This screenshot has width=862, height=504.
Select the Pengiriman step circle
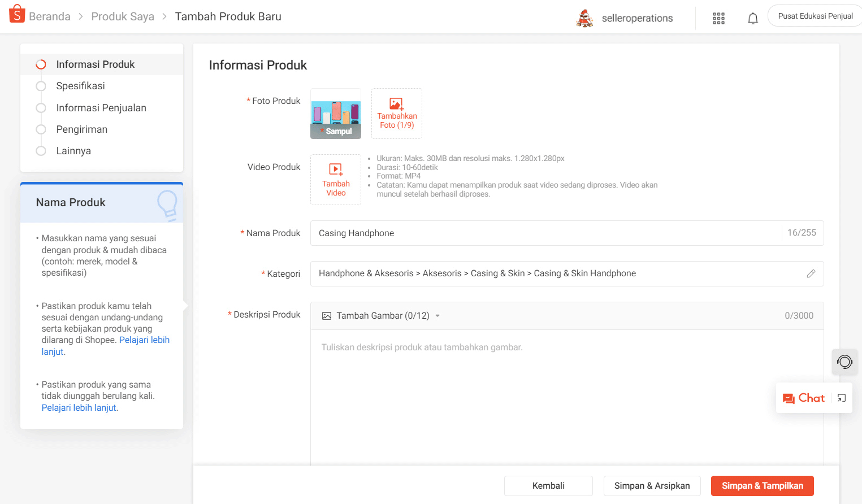click(40, 129)
